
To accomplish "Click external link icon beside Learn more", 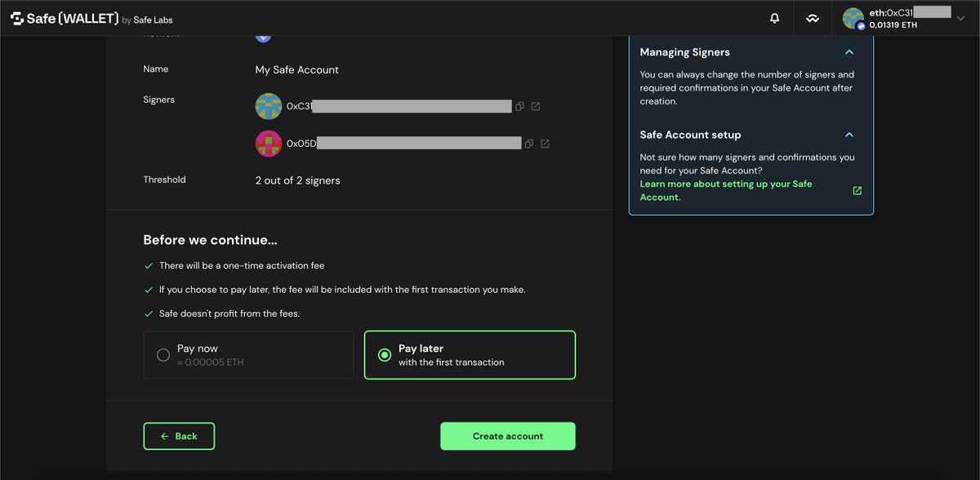I will coord(857,190).
